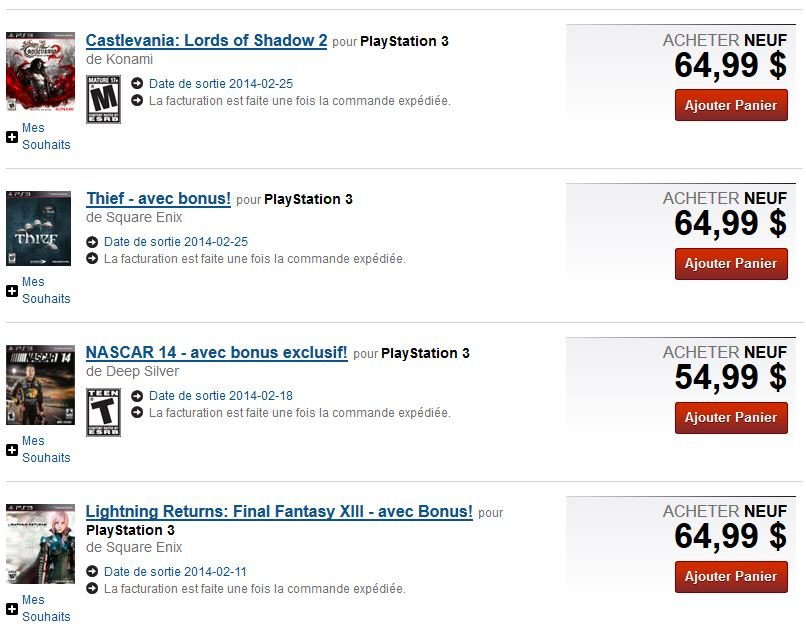
Task: Click the Thief cover art thumbnail
Action: 39,228
